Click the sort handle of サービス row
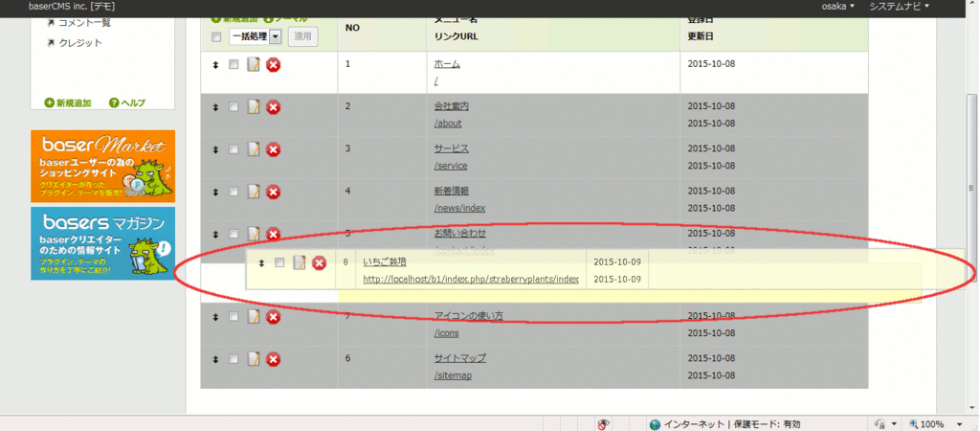980x431 pixels. coord(215,149)
